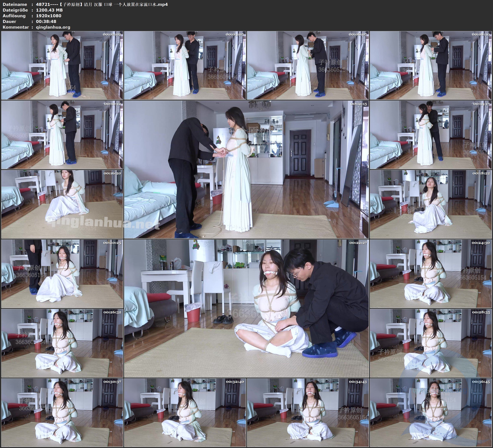Open the frame stamped 00:20:25
This screenshot has width=493, height=448.
pos(62,274)
